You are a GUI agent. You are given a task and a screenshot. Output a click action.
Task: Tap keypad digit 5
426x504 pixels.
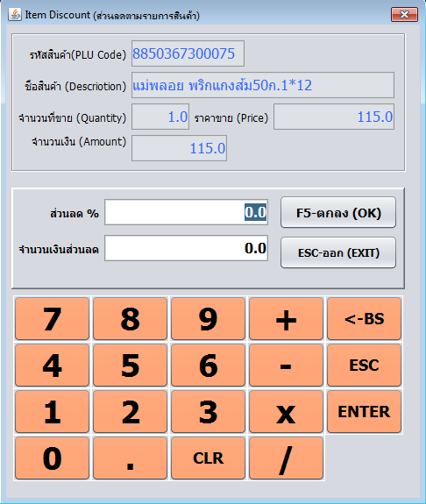[x=131, y=366]
